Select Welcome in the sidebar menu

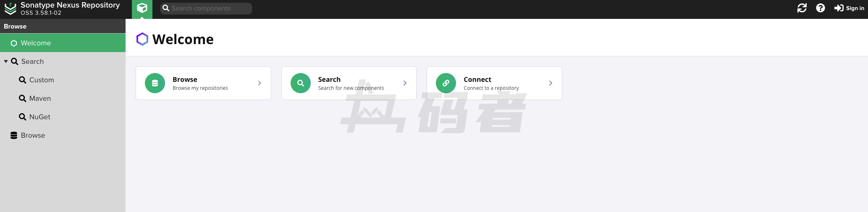point(36,43)
